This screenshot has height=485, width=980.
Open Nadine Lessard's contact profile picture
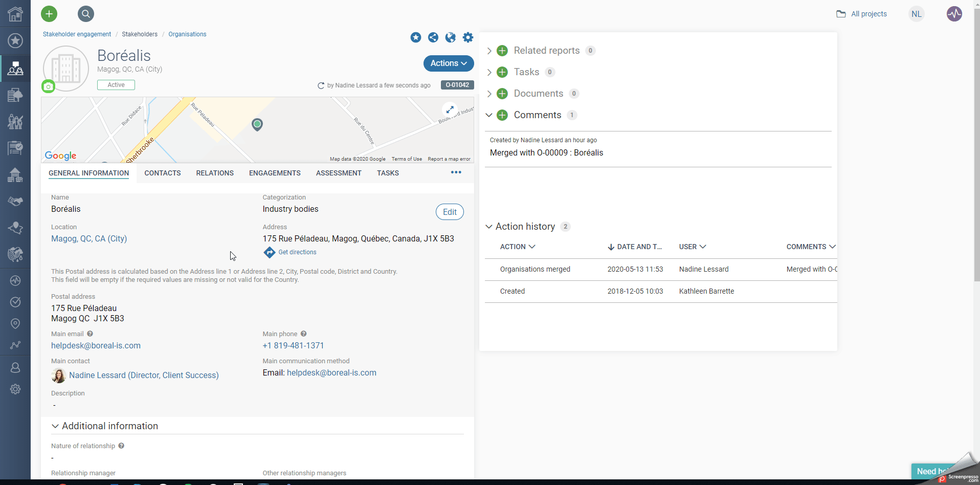58,375
